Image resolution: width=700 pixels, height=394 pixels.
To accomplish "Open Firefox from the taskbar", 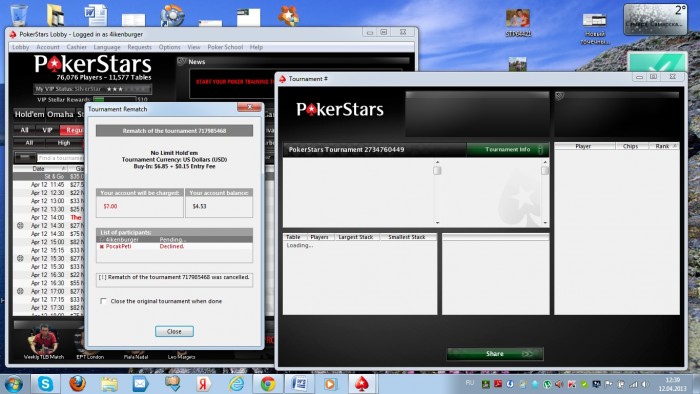I will coord(77,384).
